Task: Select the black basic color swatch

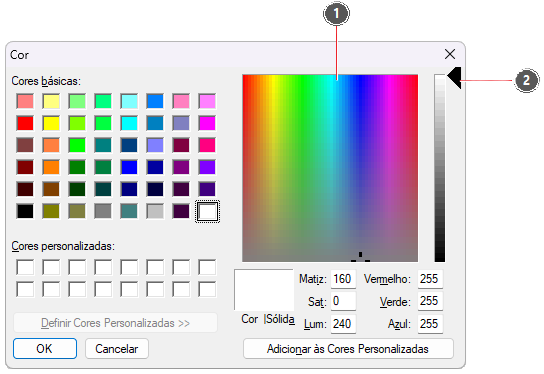Action: coord(25,211)
